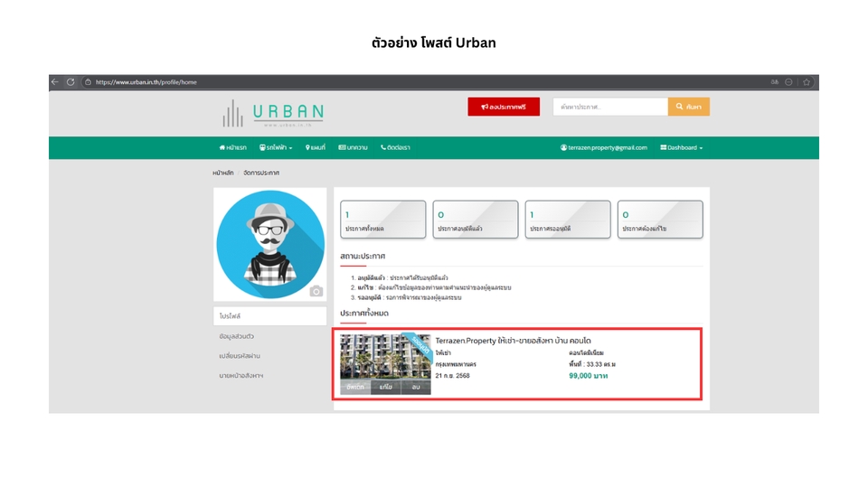Open บทความ in the navbar
This screenshot has height=488, width=868.
pos(354,147)
